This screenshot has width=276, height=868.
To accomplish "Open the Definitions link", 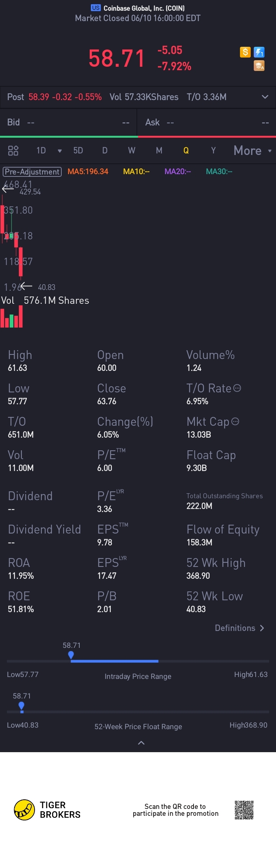I will [x=240, y=628].
